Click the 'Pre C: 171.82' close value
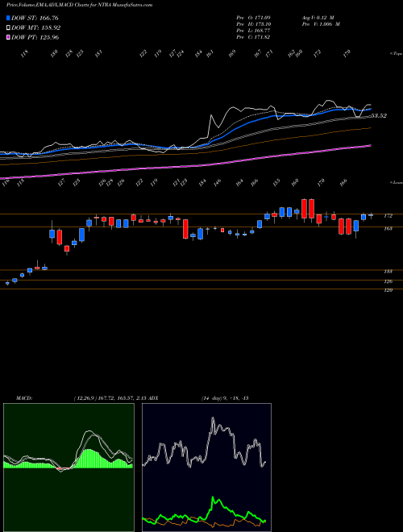The height and width of the screenshot is (532, 403). pyautogui.click(x=253, y=37)
